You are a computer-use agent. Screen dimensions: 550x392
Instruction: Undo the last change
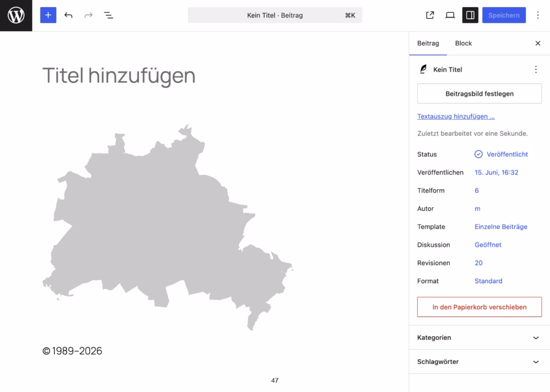pos(68,15)
